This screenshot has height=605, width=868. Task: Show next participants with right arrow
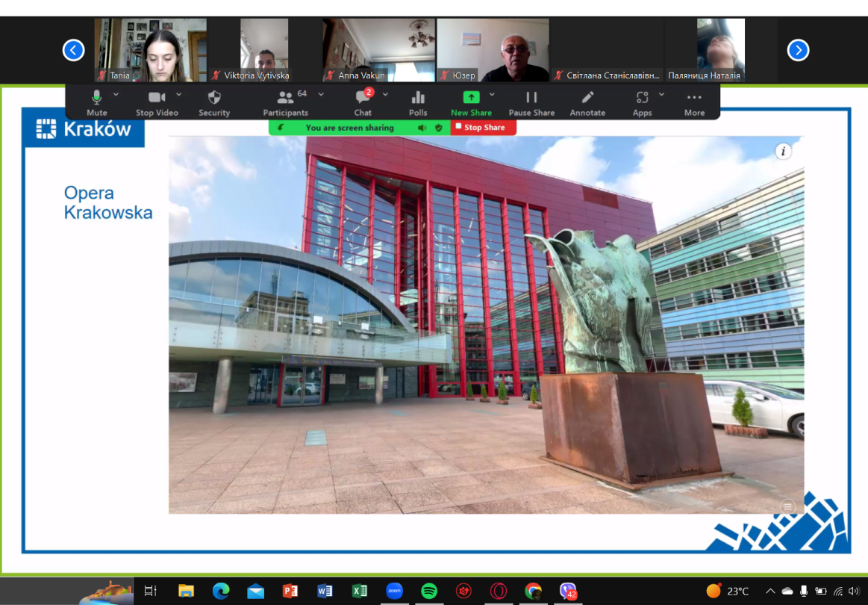[798, 50]
